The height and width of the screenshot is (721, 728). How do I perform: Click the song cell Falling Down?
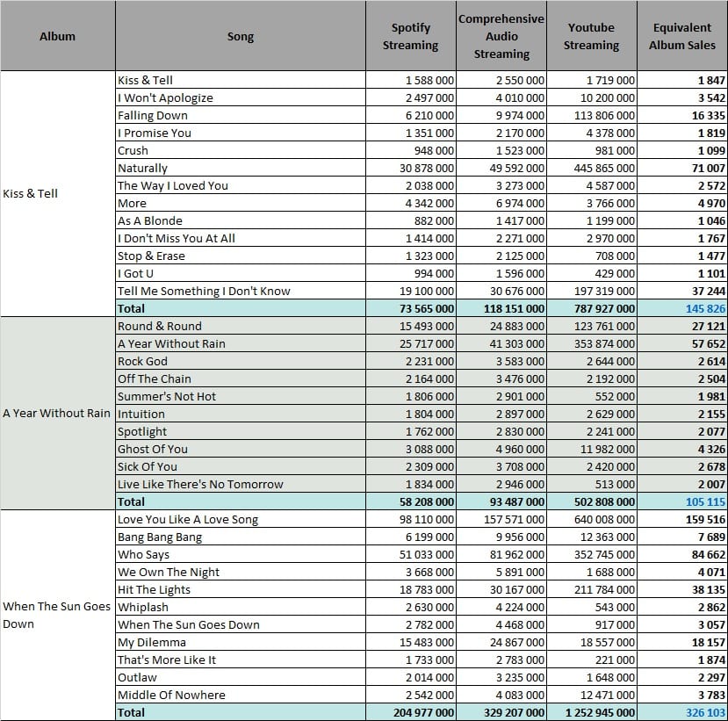tap(241, 115)
